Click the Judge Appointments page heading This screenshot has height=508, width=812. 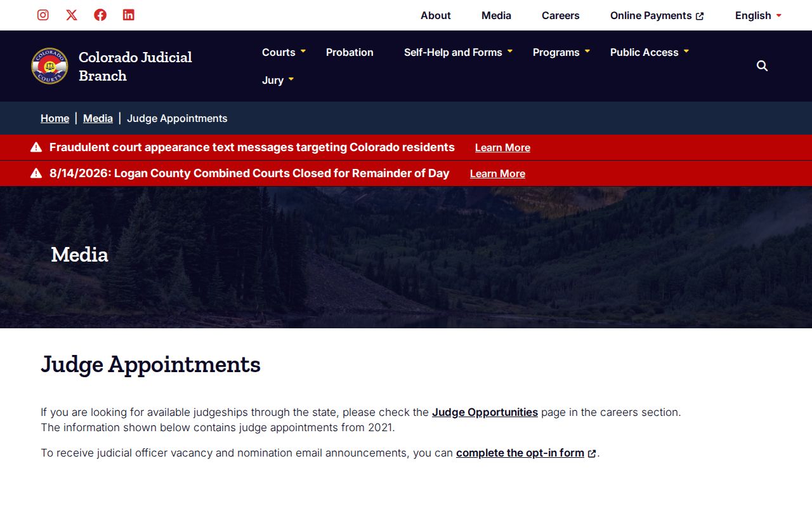[x=151, y=364]
